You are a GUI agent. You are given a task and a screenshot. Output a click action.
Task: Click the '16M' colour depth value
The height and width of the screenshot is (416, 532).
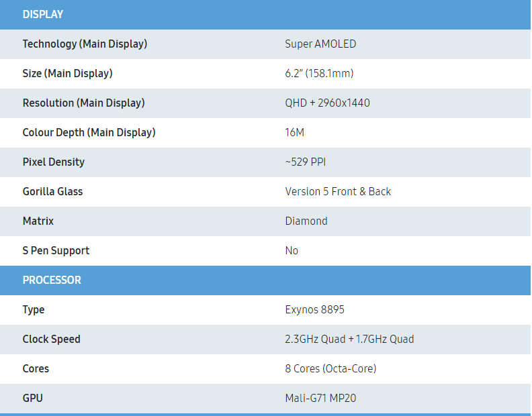[294, 133]
